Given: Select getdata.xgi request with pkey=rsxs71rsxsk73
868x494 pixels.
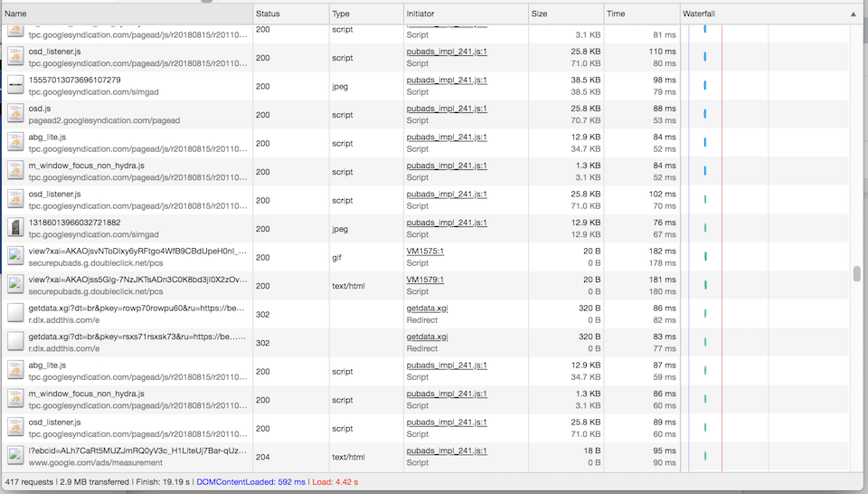Looking at the screenshot, I should click(x=137, y=337).
